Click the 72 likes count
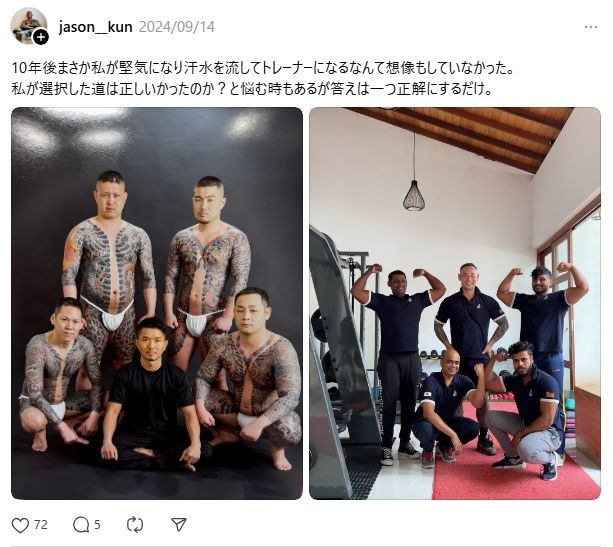The image size is (613, 547). [41, 524]
